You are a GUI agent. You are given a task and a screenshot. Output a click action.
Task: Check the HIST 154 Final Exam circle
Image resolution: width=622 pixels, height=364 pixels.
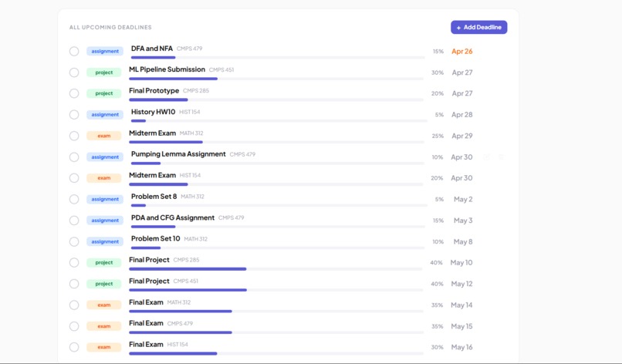(74, 347)
